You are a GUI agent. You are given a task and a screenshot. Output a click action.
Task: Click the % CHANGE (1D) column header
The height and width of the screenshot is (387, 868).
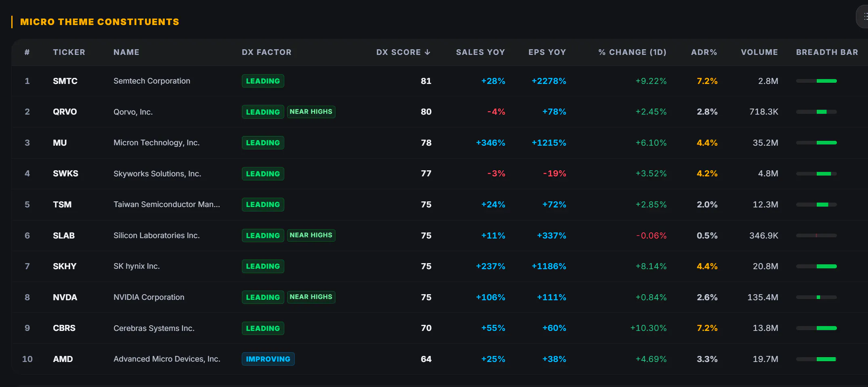(632, 52)
